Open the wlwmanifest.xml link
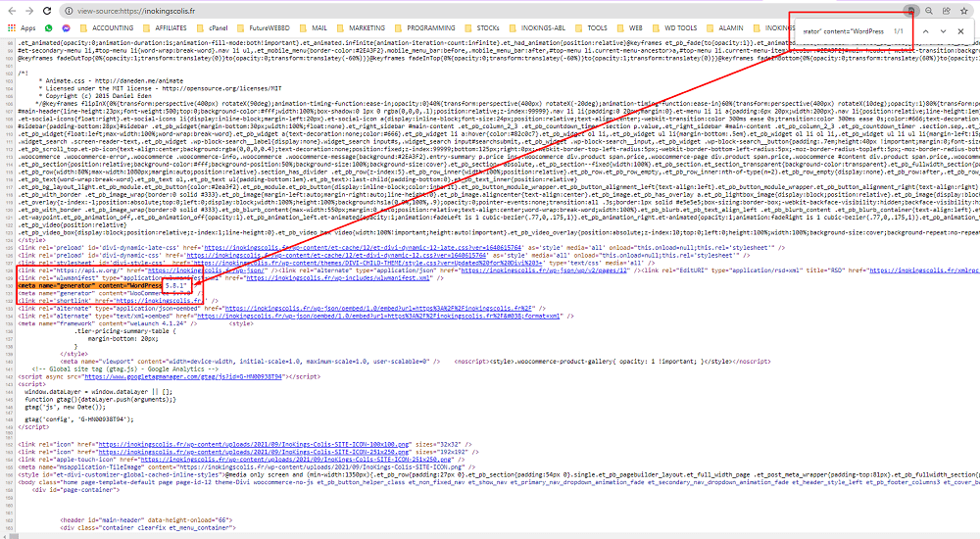 [338, 278]
